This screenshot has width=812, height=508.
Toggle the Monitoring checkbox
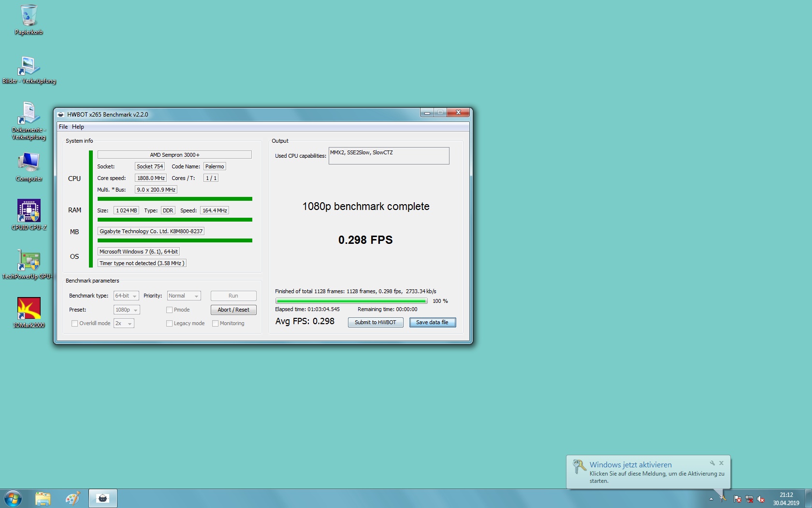click(x=215, y=323)
